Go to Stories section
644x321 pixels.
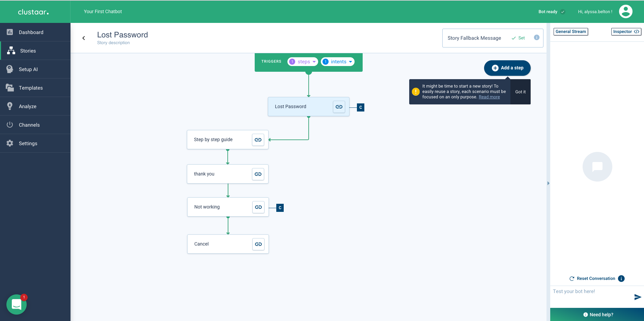35,51
